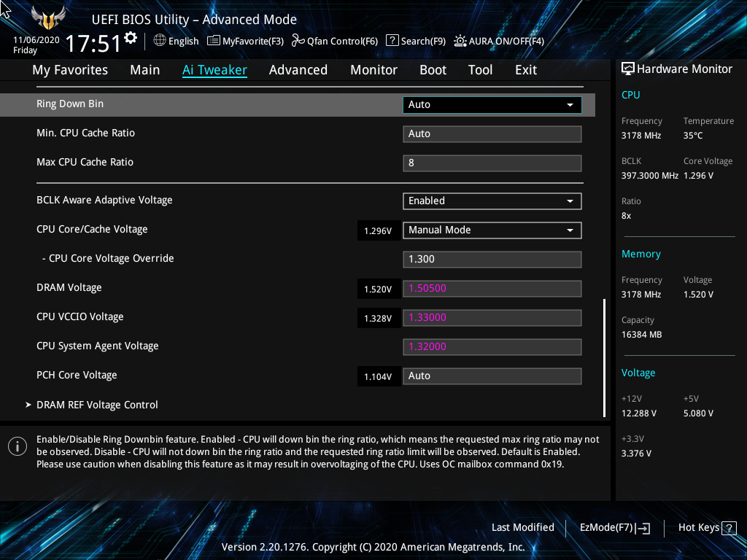The width and height of the screenshot is (747, 560).
Task: Click the 35°C temperature value
Action: (693, 136)
